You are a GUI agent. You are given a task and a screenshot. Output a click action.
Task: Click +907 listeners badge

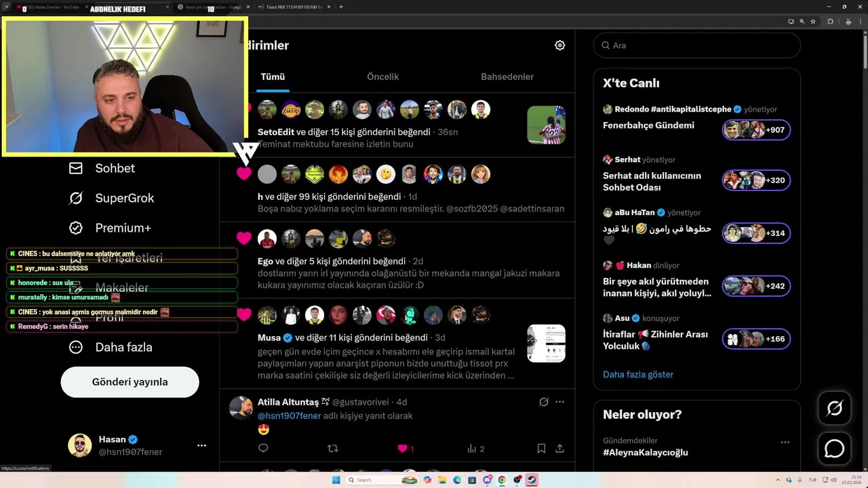pyautogui.click(x=756, y=129)
